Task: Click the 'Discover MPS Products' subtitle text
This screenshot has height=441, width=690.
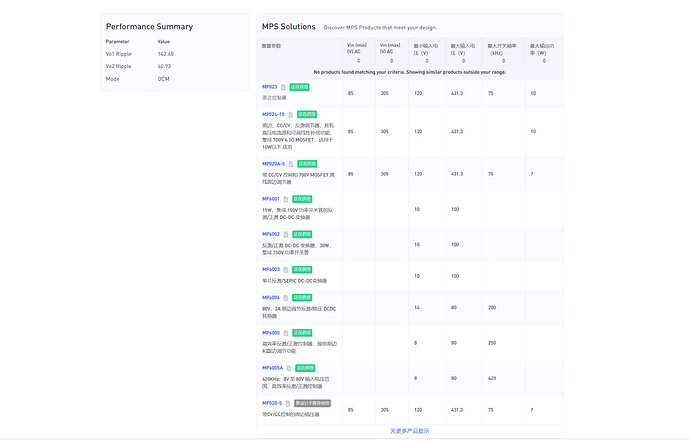Action: tap(380, 27)
